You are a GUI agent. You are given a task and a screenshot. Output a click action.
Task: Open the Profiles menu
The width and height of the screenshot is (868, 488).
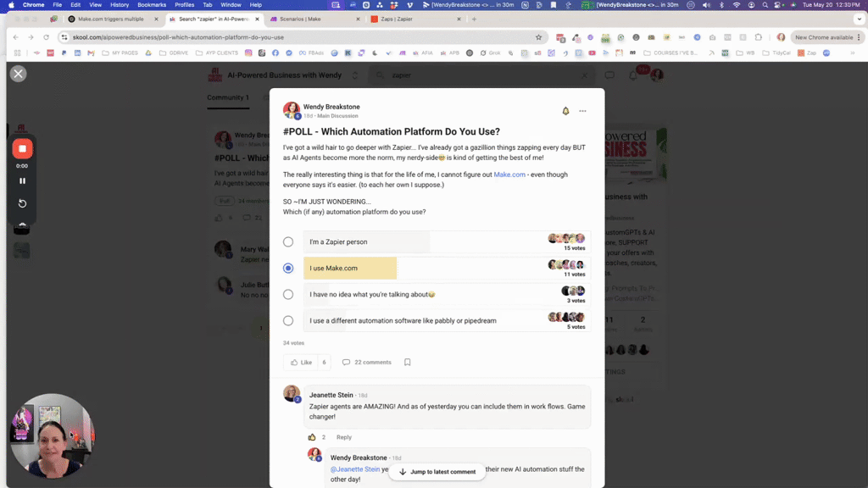(184, 4)
